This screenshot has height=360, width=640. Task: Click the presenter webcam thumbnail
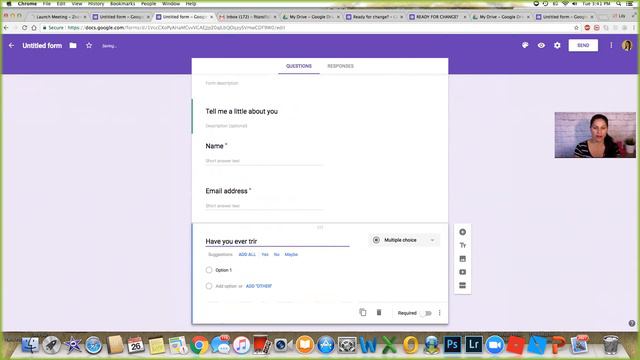595,135
